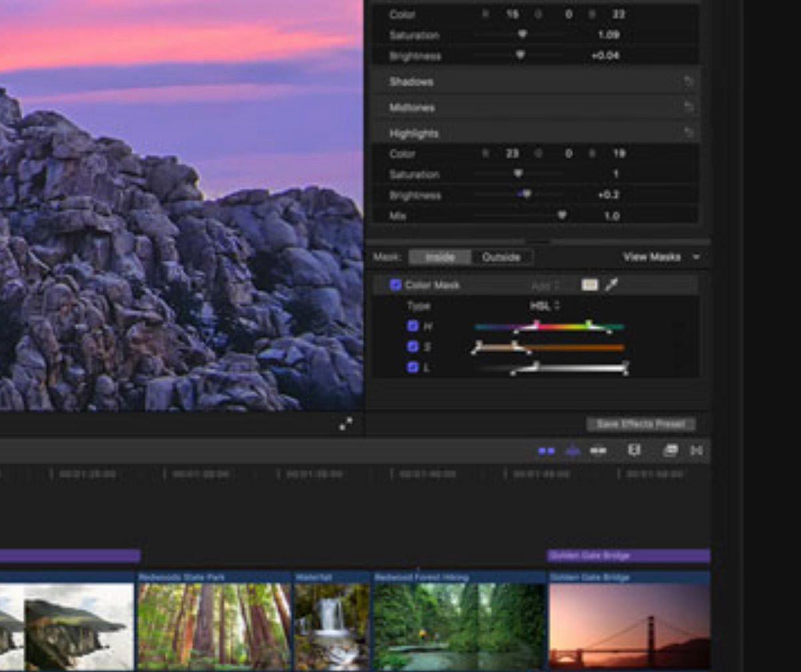Select the purple Golden Gate Bridge title clip
The image size is (801, 672).
click(x=629, y=556)
